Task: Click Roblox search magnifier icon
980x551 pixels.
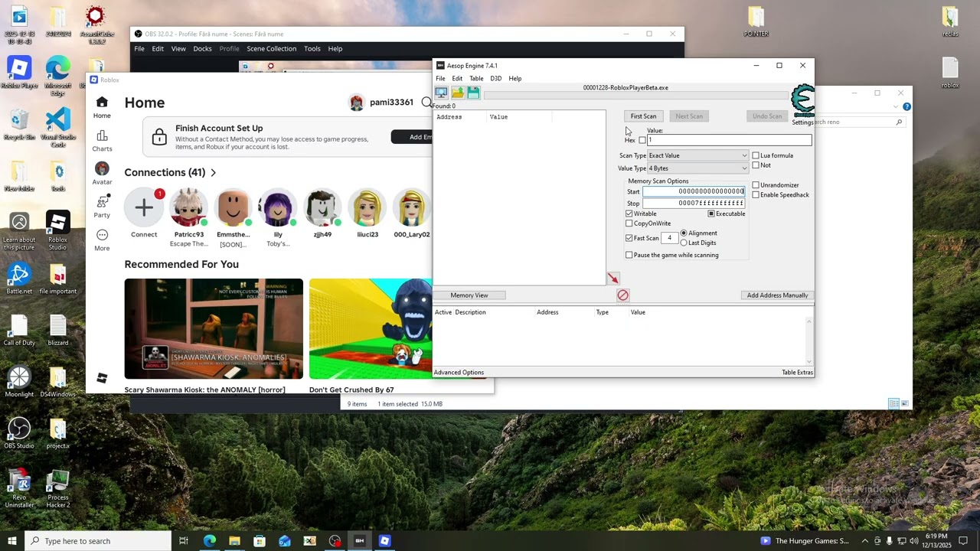Action: tap(426, 103)
